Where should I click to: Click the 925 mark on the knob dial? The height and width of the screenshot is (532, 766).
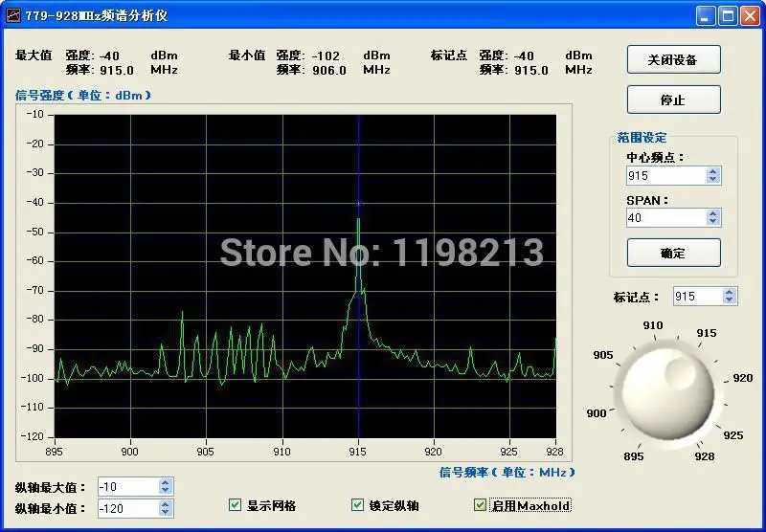click(x=732, y=434)
